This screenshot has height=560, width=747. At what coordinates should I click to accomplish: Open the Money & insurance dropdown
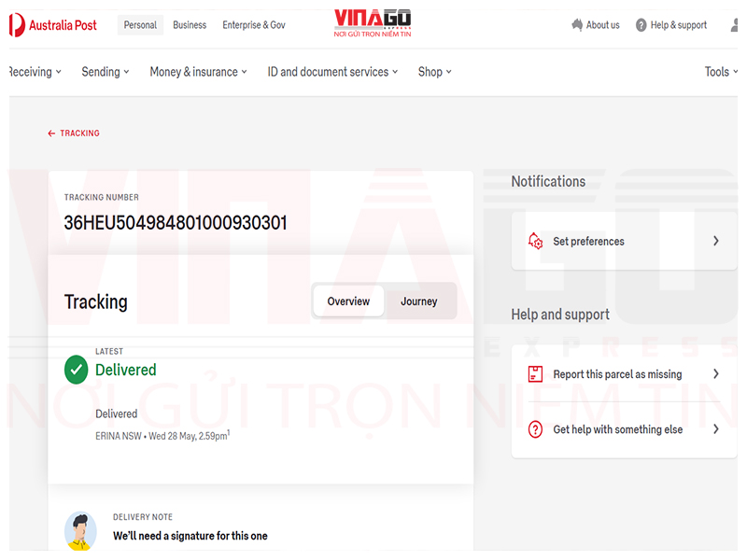198,72
